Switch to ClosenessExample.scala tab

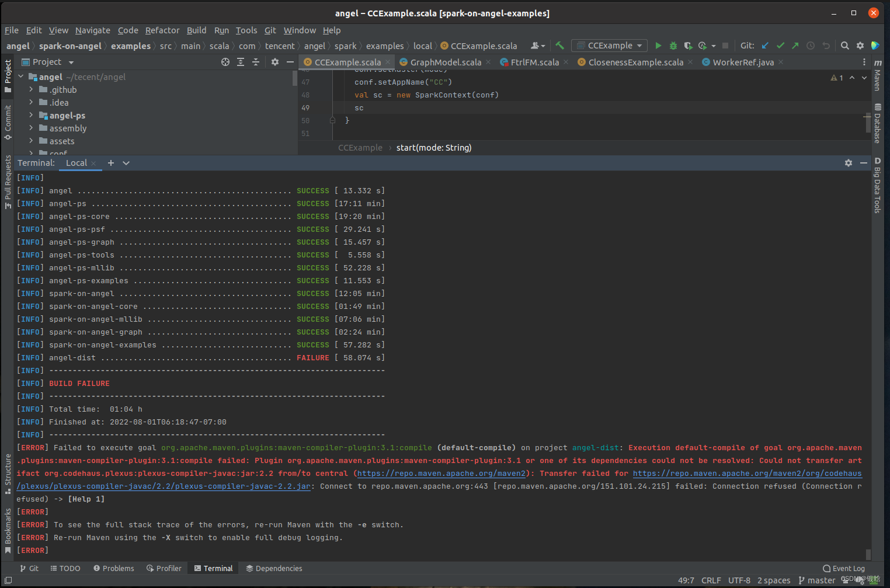coord(635,62)
